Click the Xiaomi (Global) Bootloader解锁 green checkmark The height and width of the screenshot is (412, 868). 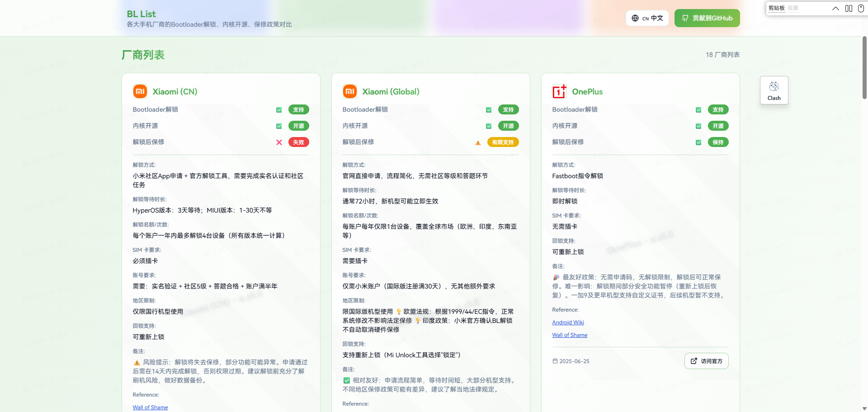489,110
